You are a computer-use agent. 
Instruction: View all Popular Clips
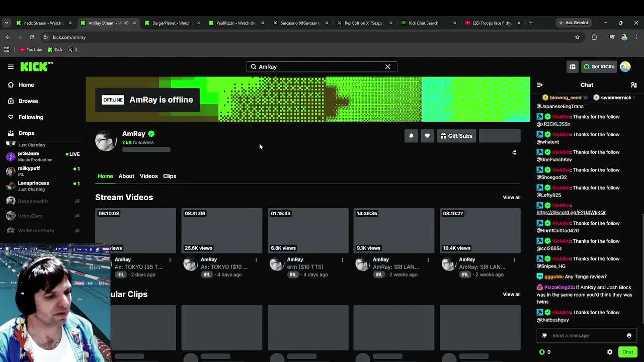512,295
